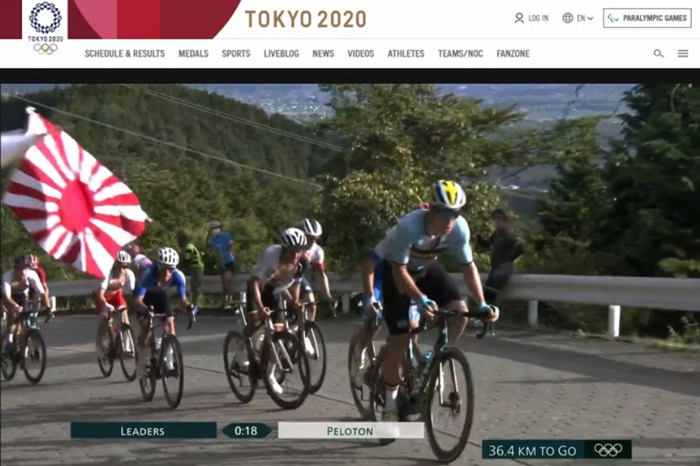Open the Medals menu item
Viewport: 700px width, 466px height.
[x=193, y=54]
